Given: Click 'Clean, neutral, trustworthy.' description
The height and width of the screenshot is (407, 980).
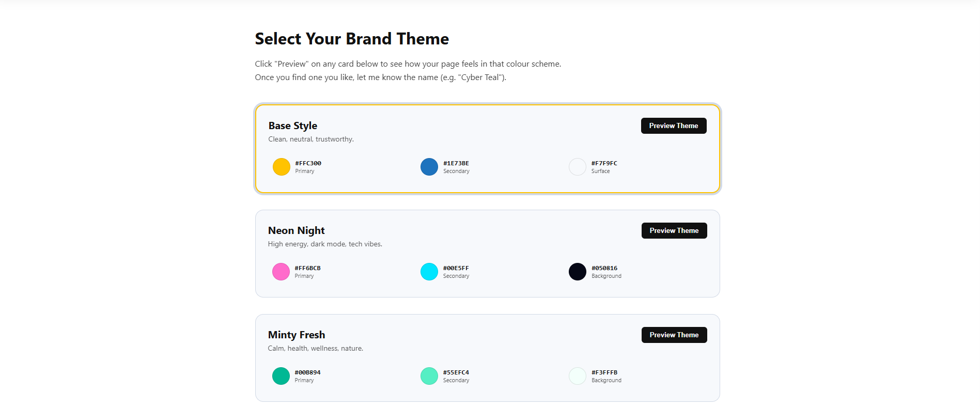Looking at the screenshot, I should [x=311, y=139].
